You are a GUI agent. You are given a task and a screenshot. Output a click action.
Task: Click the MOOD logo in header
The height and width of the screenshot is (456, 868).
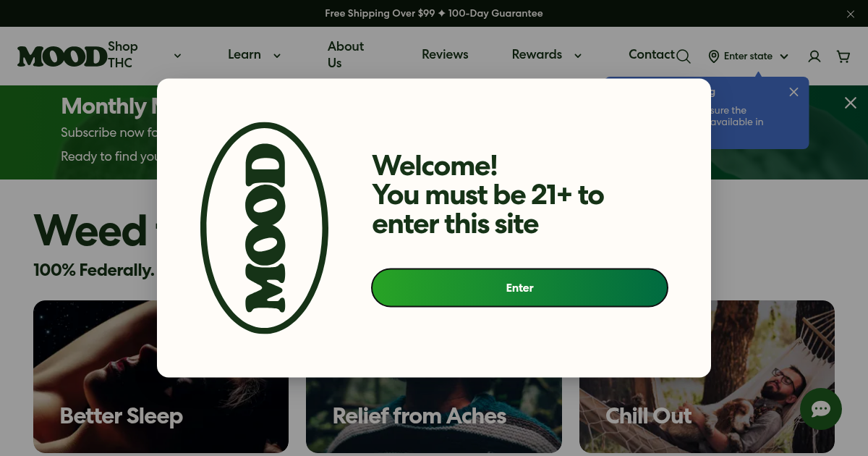[x=62, y=56]
